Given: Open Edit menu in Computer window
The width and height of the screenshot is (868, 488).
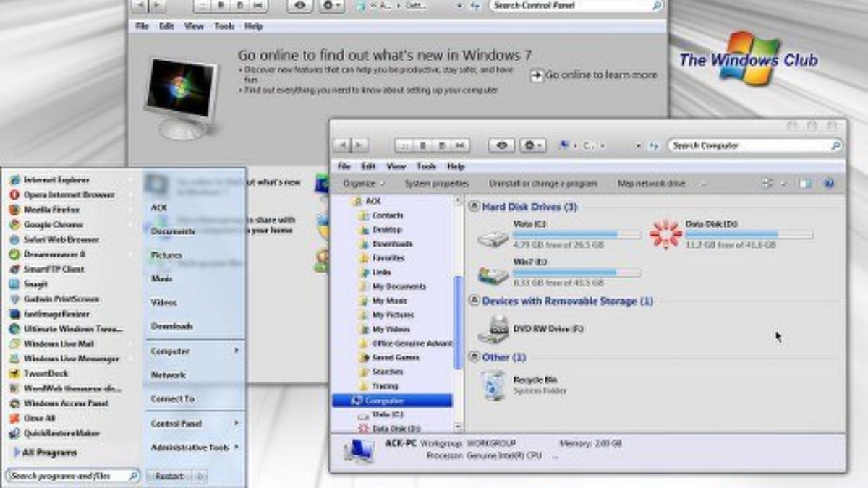Looking at the screenshot, I should pyautogui.click(x=369, y=166).
